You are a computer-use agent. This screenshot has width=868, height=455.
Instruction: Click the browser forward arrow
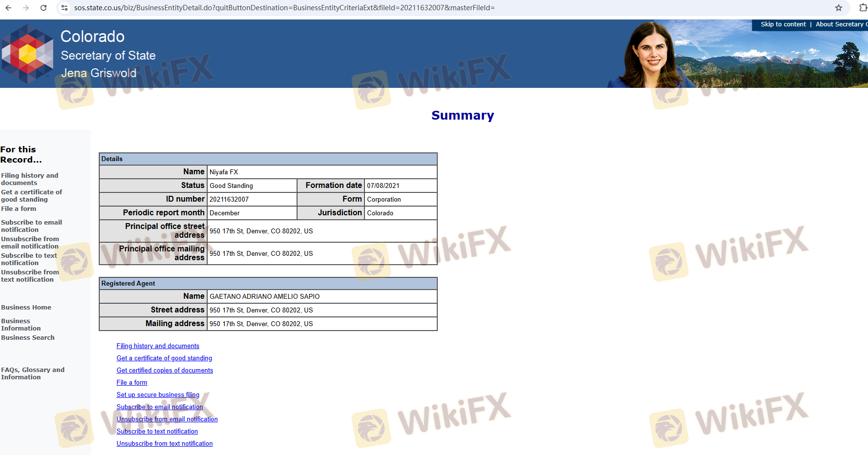coord(26,8)
